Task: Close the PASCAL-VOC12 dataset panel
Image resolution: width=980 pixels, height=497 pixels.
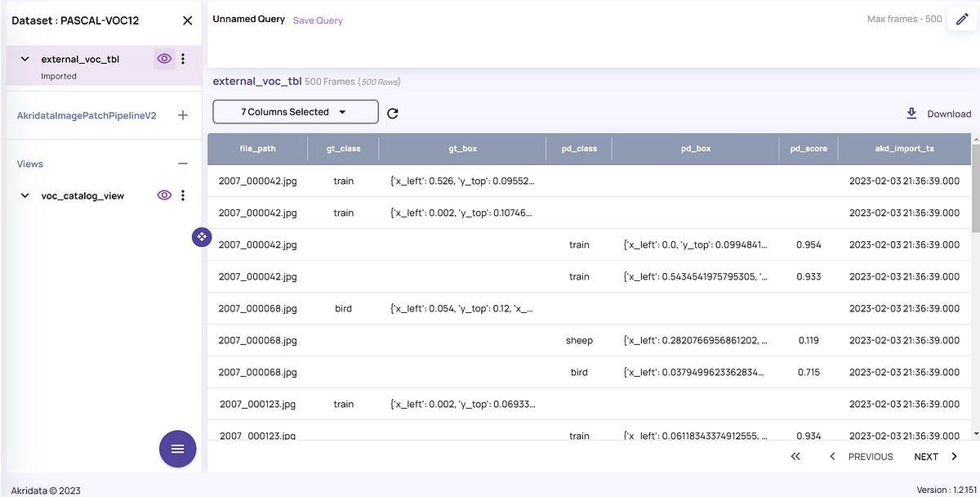Action: point(187,20)
